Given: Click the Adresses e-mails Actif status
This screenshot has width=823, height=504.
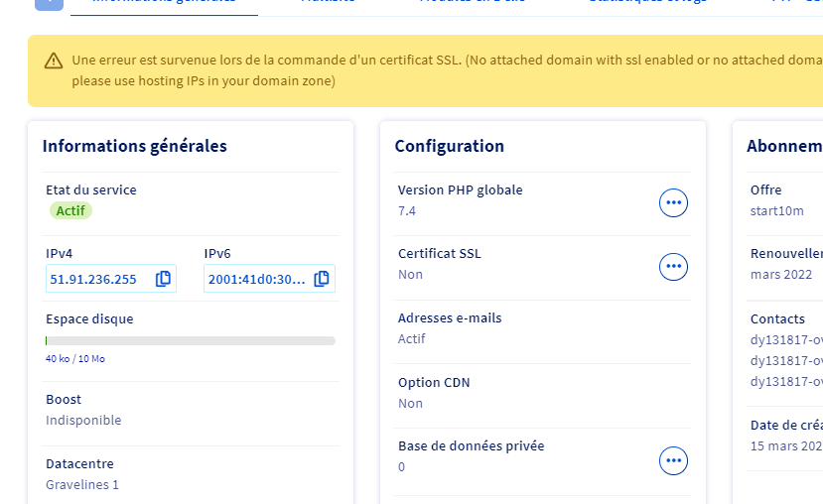Looking at the screenshot, I should [x=411, y=338].
